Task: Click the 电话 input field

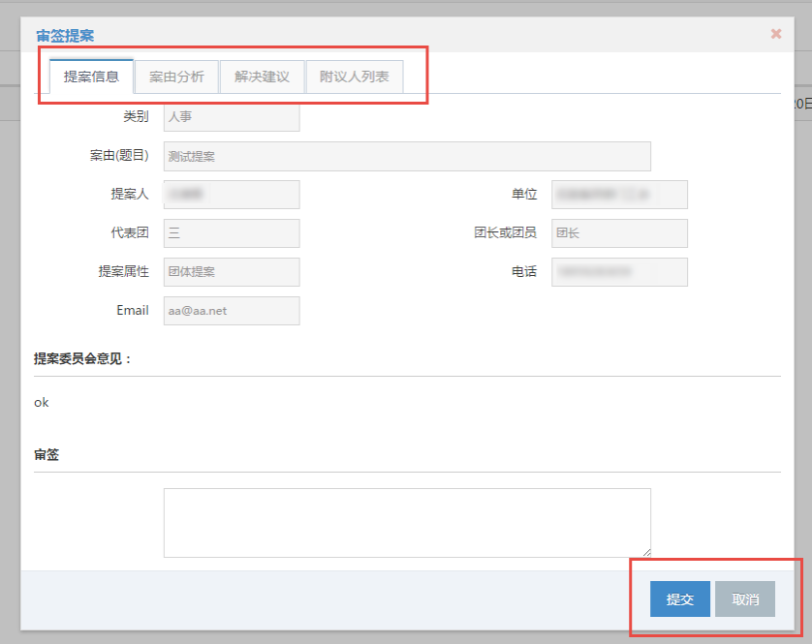Action: pos(619,272)
